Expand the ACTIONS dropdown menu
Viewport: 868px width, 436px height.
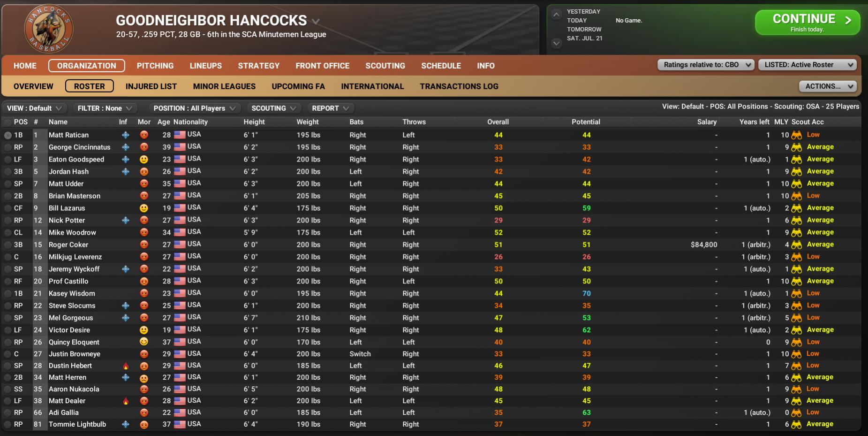pyautogui.click(x=827, y=86)
